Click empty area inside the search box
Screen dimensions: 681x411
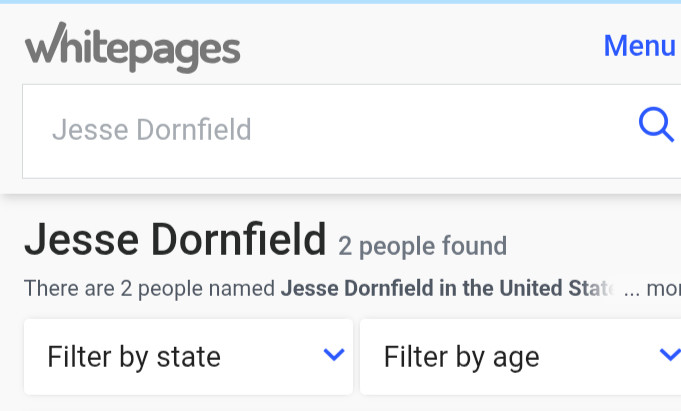point(434,131)
